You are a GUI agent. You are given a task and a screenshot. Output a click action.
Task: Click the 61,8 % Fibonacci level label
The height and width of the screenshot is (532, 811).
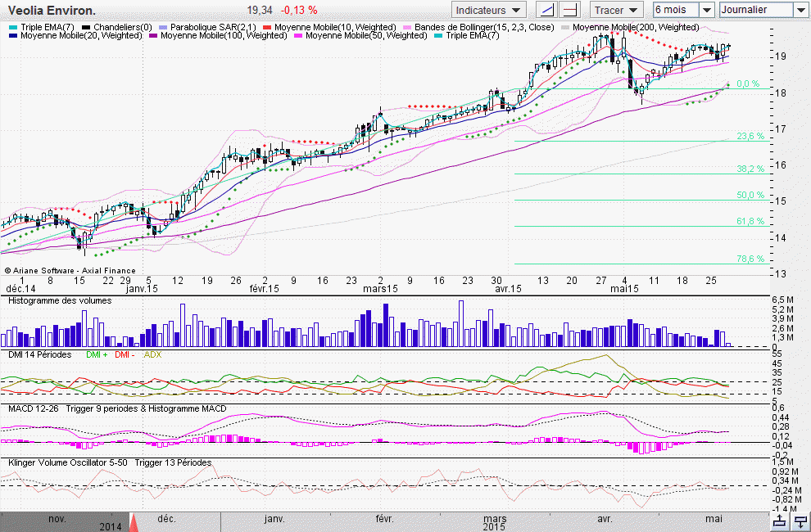pyautogui.click(x=750, y=221)
